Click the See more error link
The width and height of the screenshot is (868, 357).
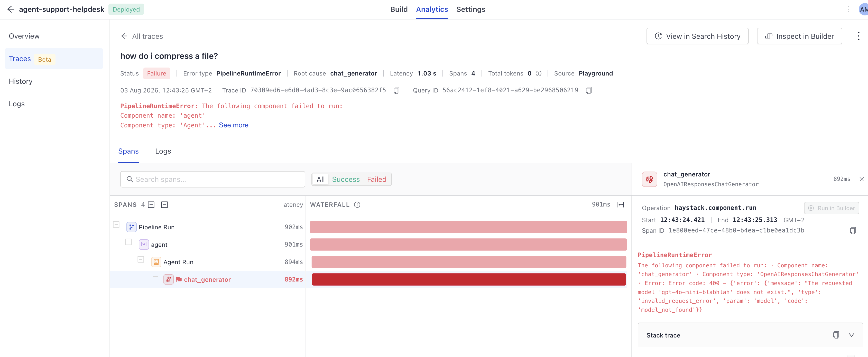pyautogui.click(x=234, y=125)
